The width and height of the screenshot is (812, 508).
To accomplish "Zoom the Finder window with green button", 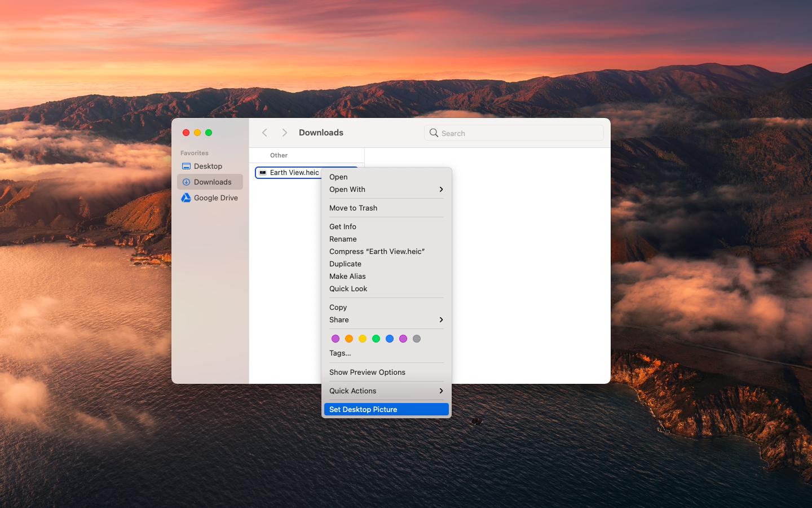I will click(209, 133).
